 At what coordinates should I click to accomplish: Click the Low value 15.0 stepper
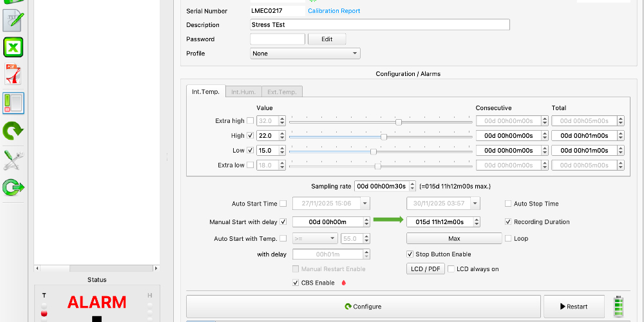point(282,150)
